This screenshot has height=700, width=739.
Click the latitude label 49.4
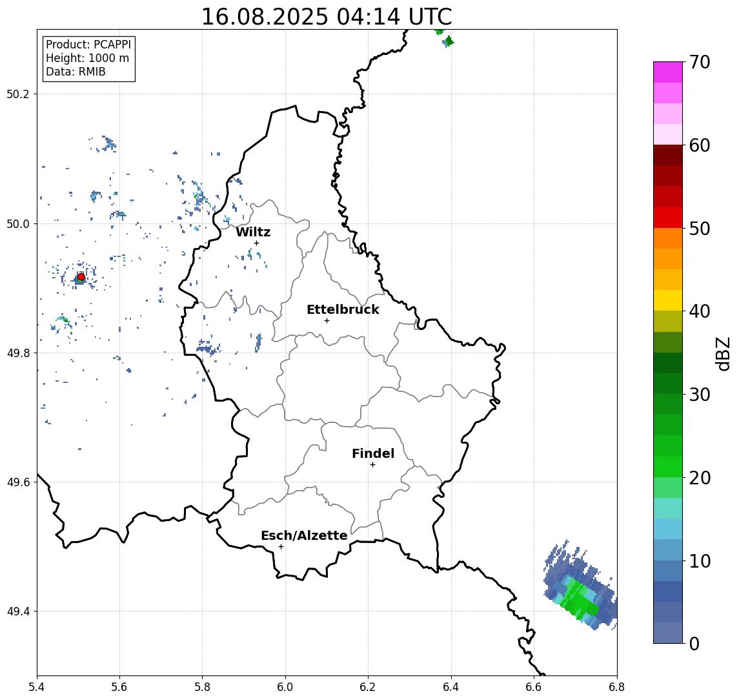click(x=18, y=612)
